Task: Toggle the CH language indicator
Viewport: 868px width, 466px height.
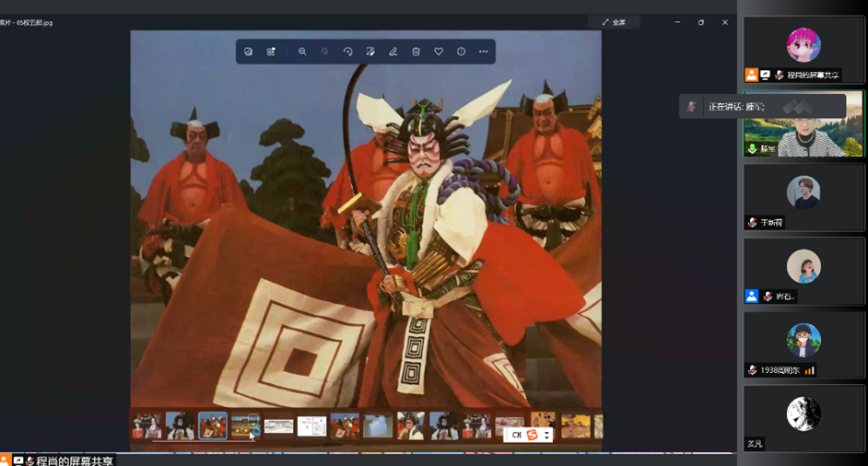Action: click(516, 435)
